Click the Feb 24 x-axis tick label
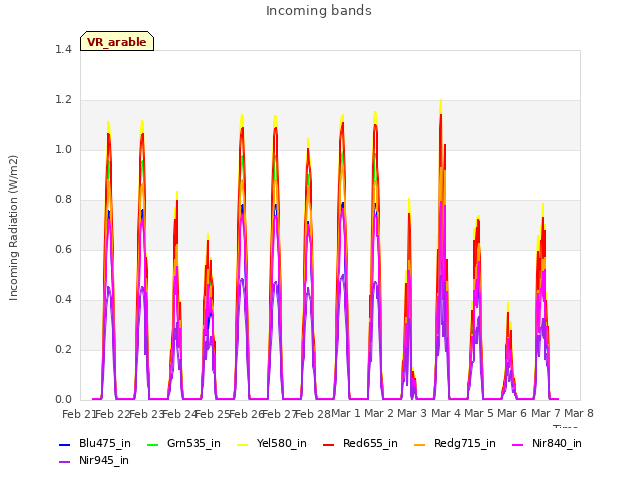 tap(179, 414)
